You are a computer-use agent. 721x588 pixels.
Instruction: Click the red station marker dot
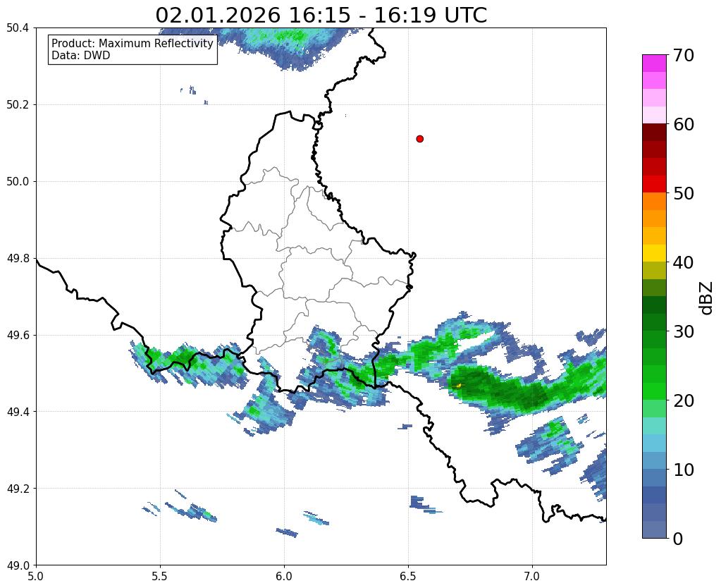point(419,139)
